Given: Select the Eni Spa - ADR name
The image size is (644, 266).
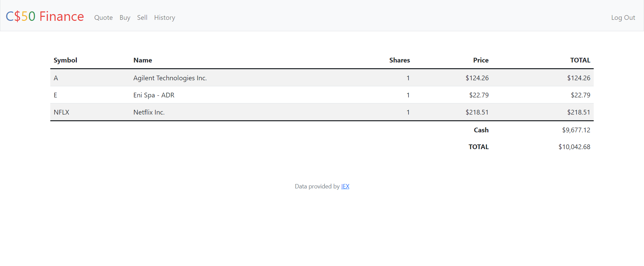Looking at the screenshot, I should 154,95.
